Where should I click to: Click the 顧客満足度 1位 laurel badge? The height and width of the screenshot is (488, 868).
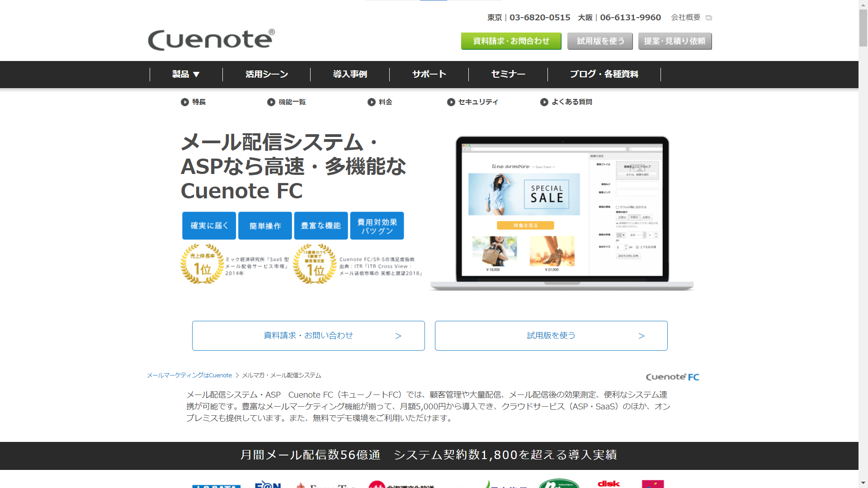(x=315, y=264)
